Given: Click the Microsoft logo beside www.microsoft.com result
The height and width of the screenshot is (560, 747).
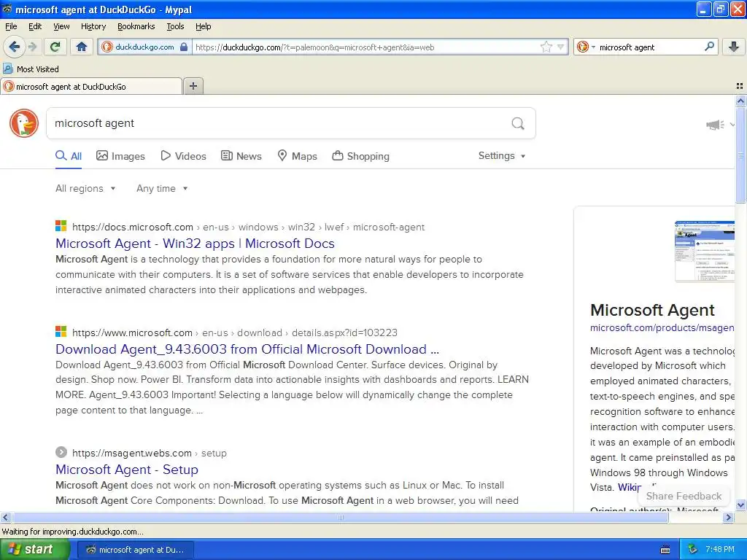Looking at the screenshot, I should point(61,331).
